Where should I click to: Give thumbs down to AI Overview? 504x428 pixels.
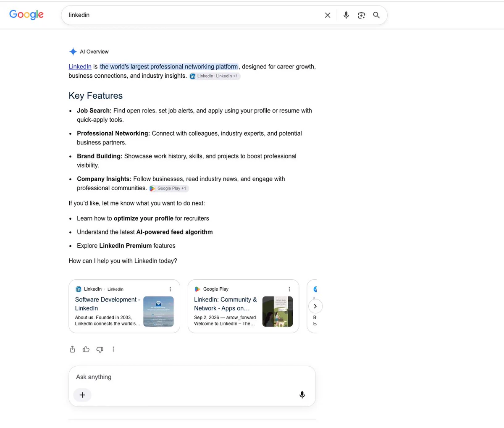100,349
